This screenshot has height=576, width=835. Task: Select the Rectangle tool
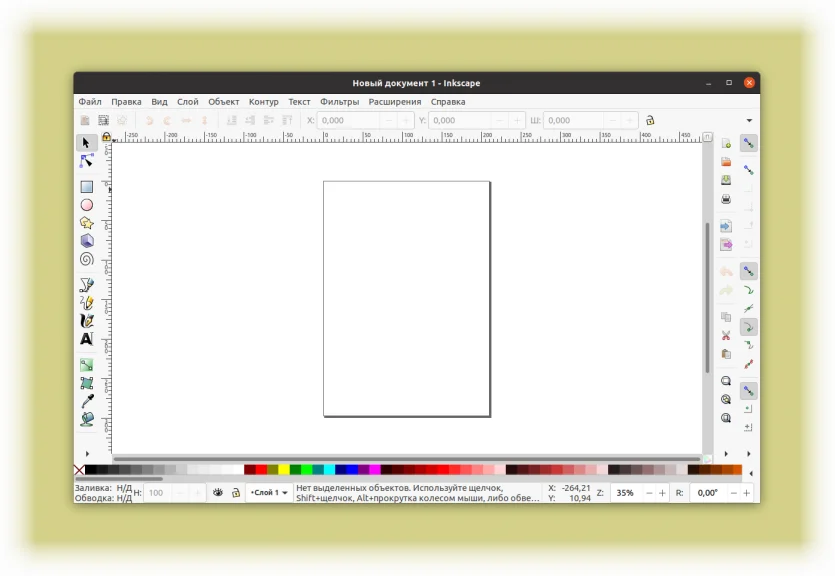click(87, 187)
